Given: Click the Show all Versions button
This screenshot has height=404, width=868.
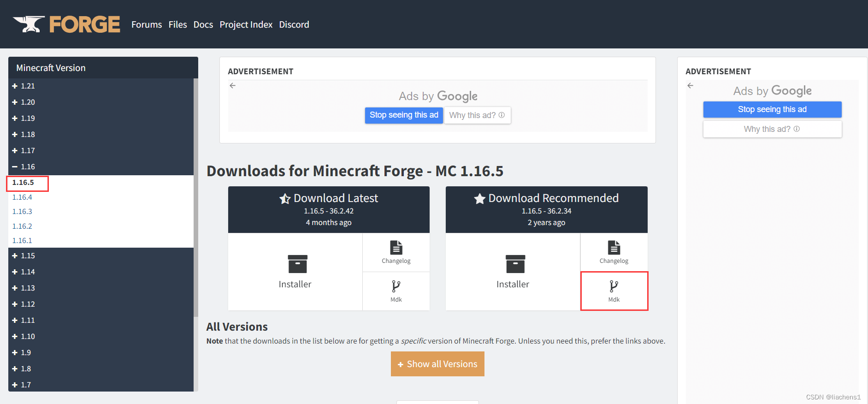Looking at the screenshot, I should (437, 364).
